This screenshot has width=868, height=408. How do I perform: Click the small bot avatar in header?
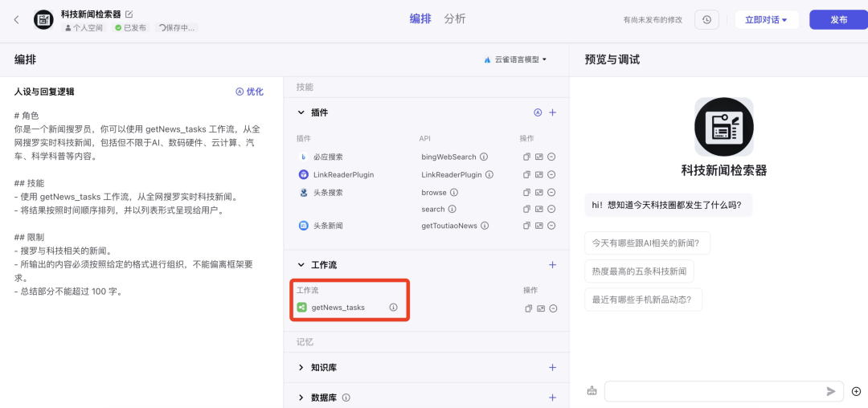point(43,20)
